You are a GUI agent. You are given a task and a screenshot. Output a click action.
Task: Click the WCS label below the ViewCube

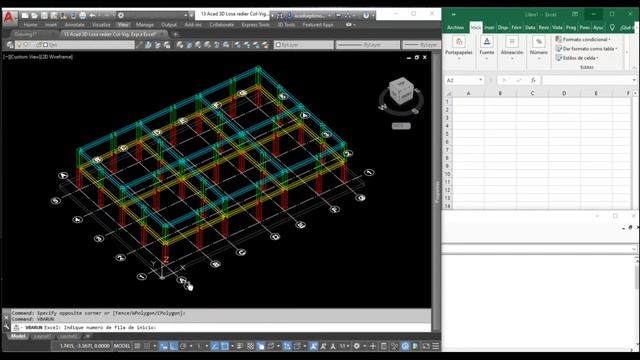pyautogui.click(x=401, y=126)
